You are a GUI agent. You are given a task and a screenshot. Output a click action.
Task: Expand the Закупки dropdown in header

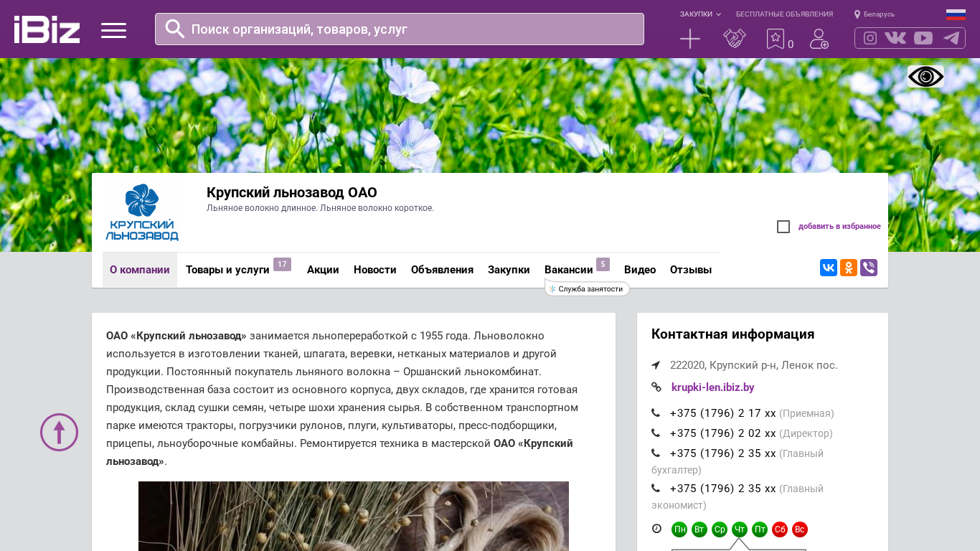click(x=700, y=14)
